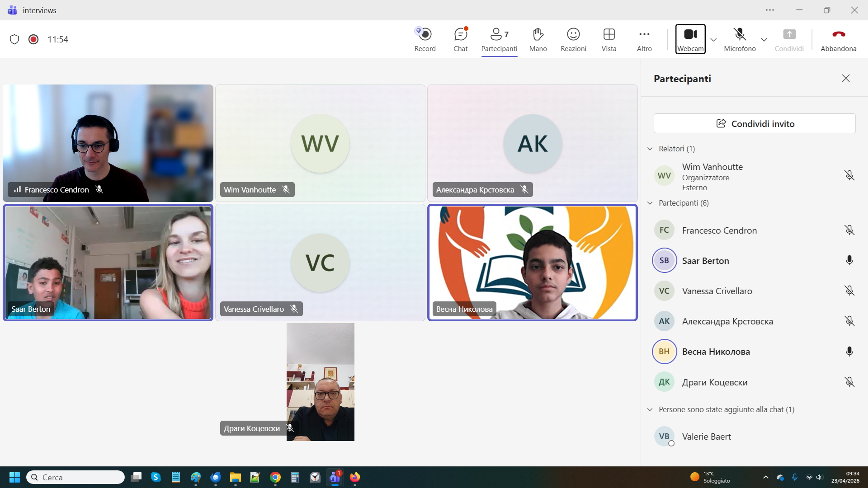Open Firefox from the taskbar
The image size is (868, 488).
(355, 477)
